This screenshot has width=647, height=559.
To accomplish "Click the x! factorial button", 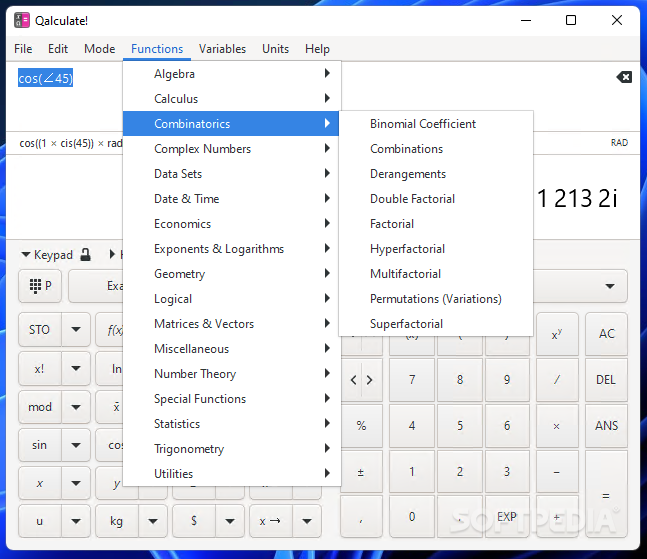I will (40, 368).
